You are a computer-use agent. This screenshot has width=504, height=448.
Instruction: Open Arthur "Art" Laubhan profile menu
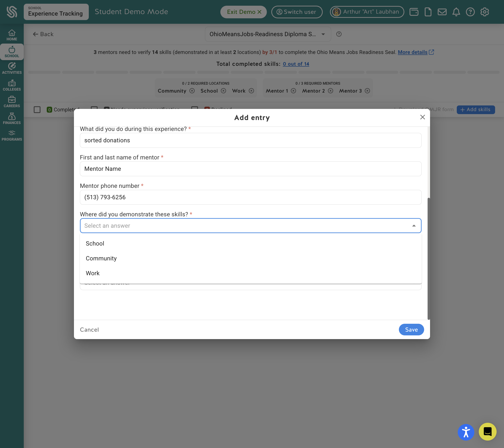tap(367, 12)
